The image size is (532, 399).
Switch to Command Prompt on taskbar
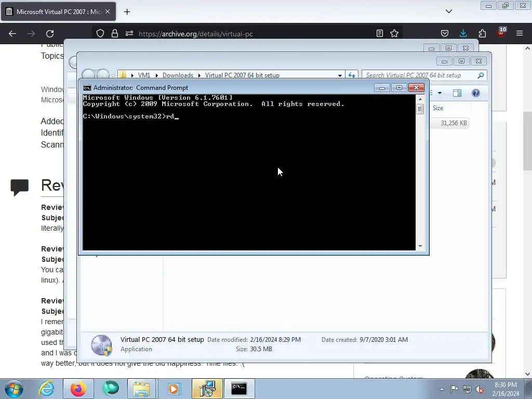239,389
